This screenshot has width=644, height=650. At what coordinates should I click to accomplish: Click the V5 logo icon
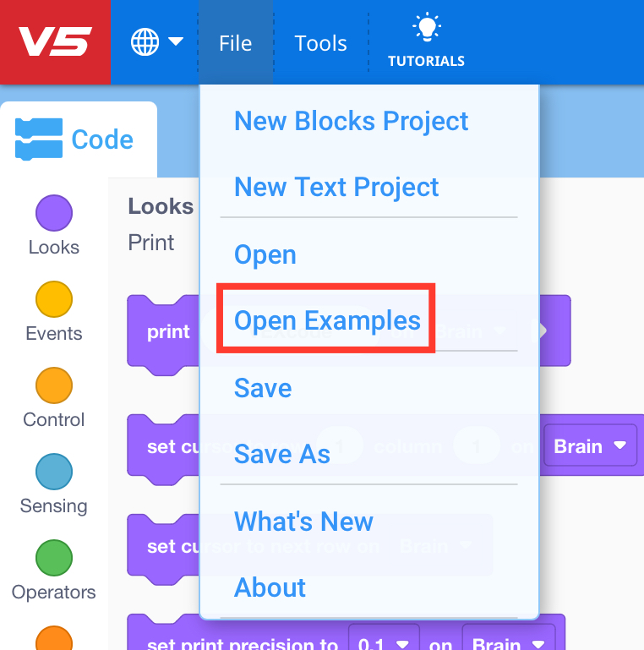(x=55, y=42)
